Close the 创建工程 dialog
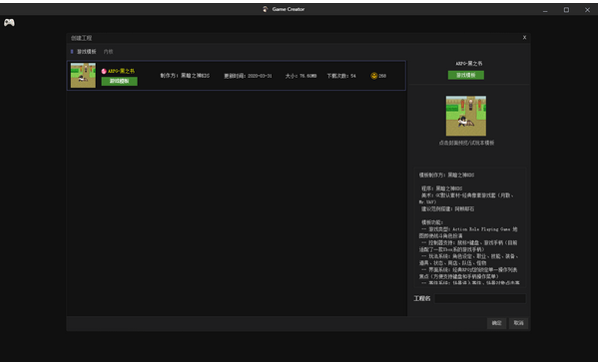Image resolution: width=600 pixels, height=364 pixels. point(524,38)
